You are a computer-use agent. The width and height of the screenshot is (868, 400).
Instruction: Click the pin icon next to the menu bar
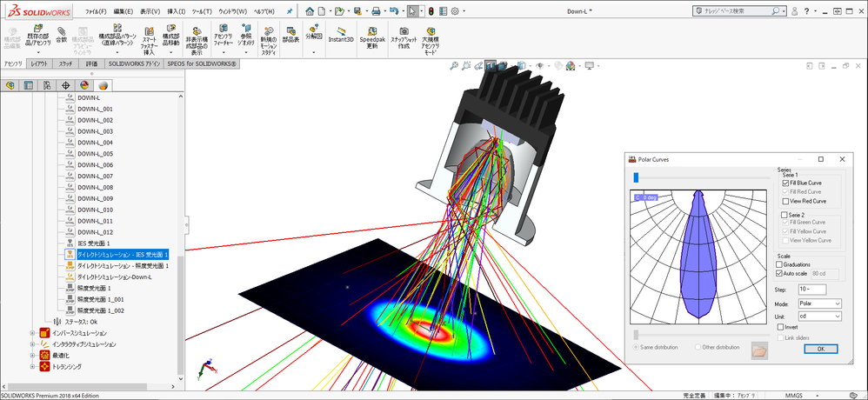[x=289, y=11]
